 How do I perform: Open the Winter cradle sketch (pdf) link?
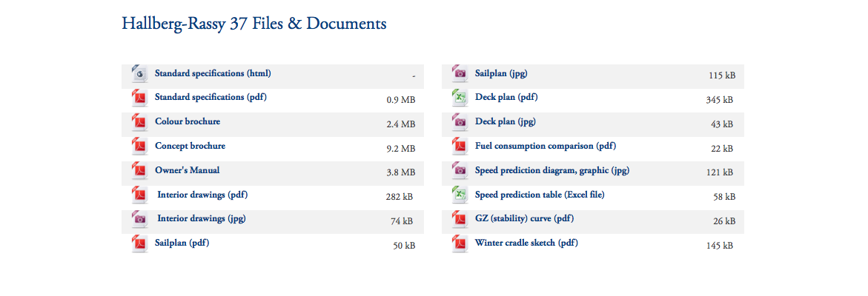point(526,243)
